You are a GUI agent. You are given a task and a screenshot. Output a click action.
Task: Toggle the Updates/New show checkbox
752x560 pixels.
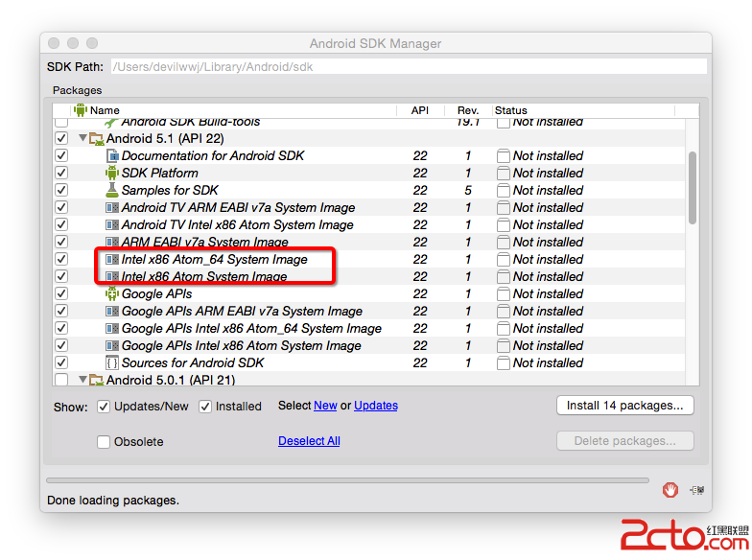(104, 407)
